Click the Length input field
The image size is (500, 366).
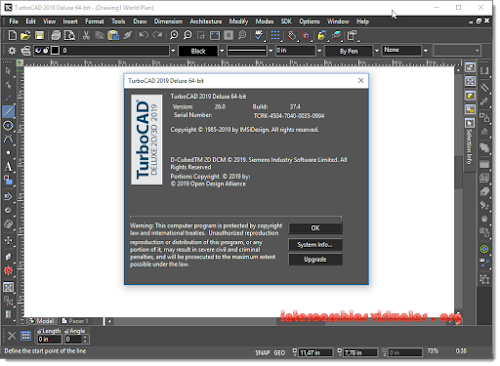click(x=49, y=339)
